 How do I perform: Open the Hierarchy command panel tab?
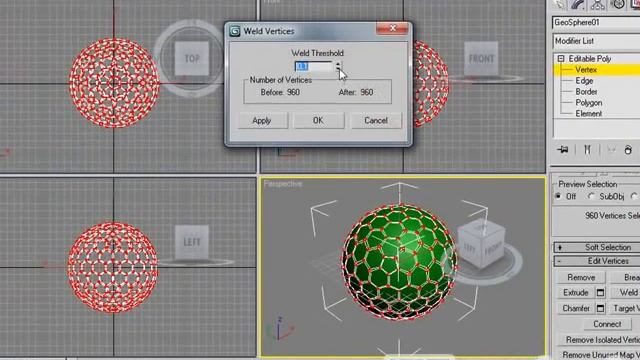pos(598,4)
